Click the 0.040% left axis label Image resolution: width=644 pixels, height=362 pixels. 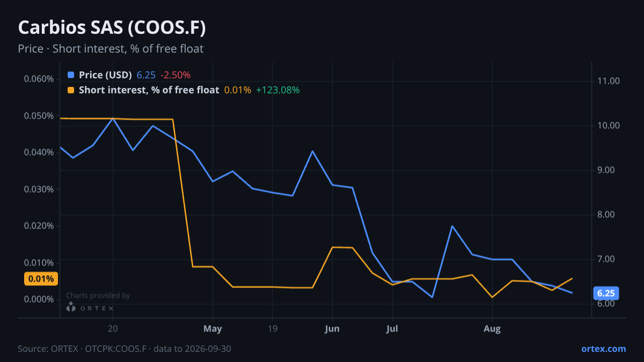pyautogui.click(x=39, y=152)
